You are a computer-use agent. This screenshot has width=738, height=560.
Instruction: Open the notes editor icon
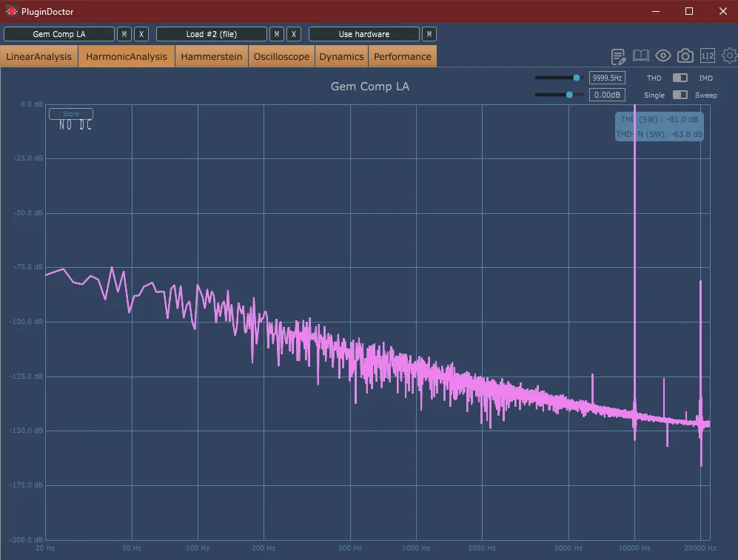point(618,56)
